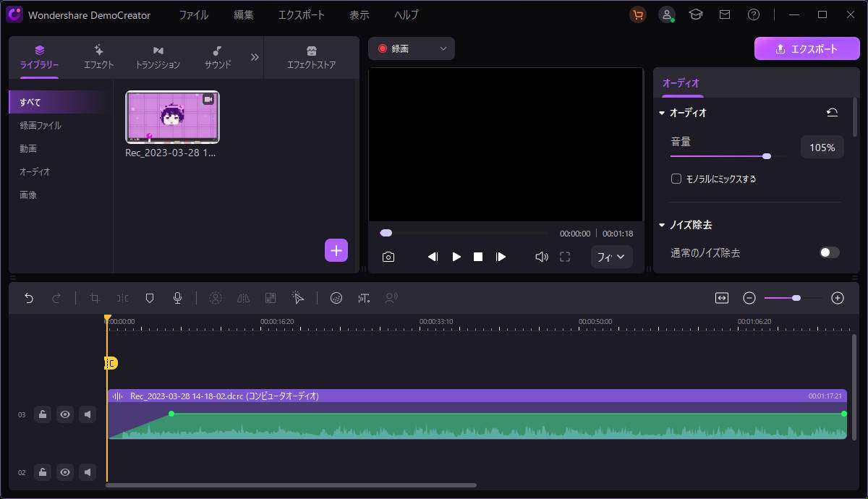
Task: Expand more tabs with double chevron
Action: point(255,57)
